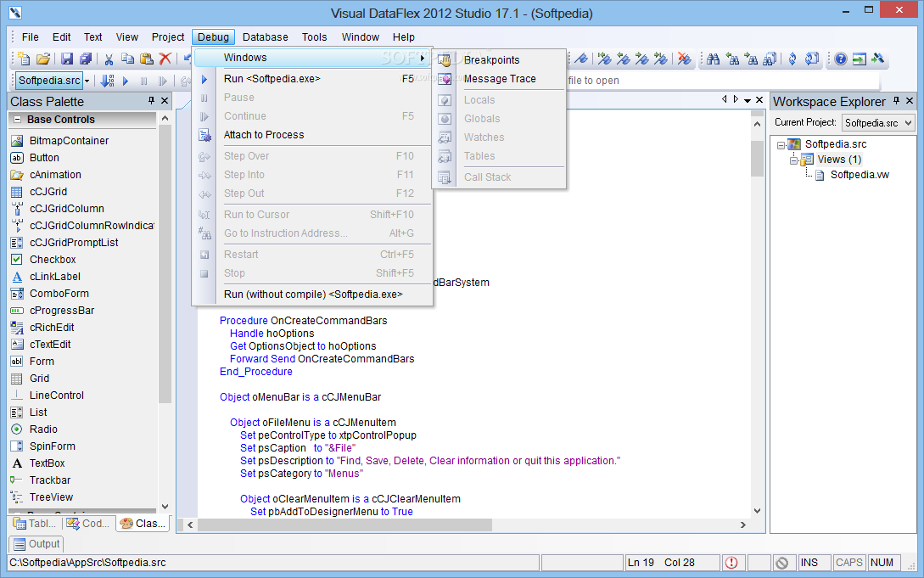Click the Clear All Bookmarks icon
The image size is (924, 578).
coord(684,59)
